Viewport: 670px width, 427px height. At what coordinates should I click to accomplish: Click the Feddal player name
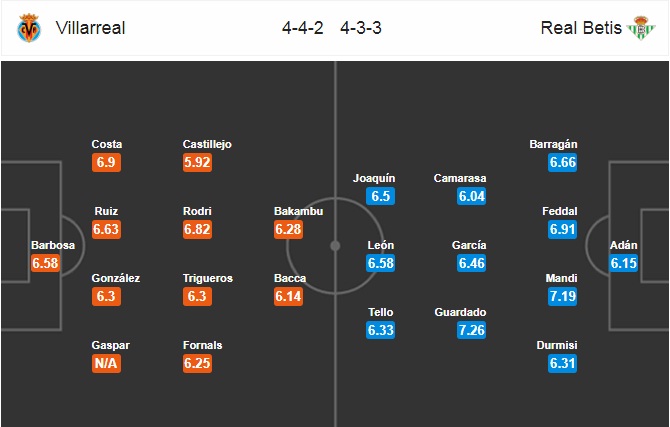559,211
